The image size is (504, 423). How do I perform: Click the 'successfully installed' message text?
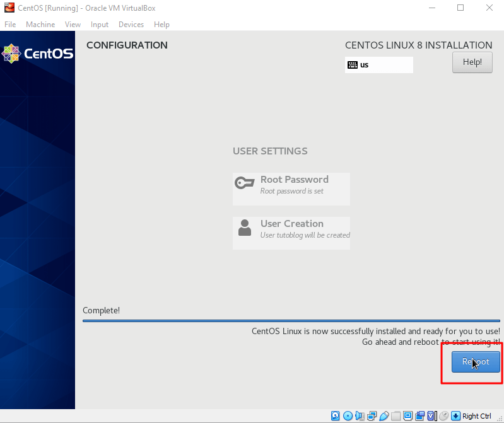tap(376, 331)
